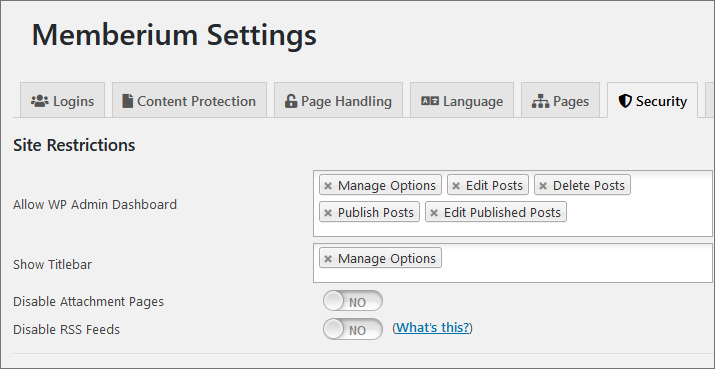This screenshot has width=715, height=369.
Task: Click the Disable Attachment Pages label
Action: click(88, 301)
